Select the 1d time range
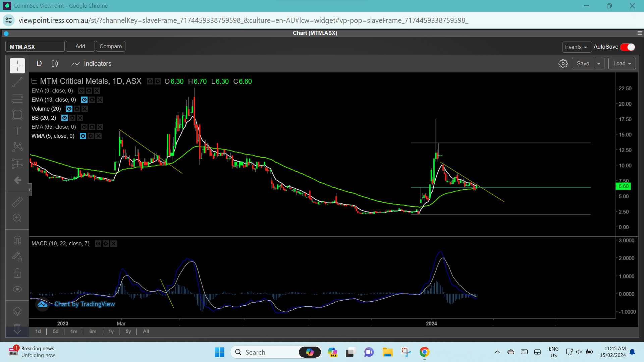This screenshot has width=644, height=362. coord(38,331)
